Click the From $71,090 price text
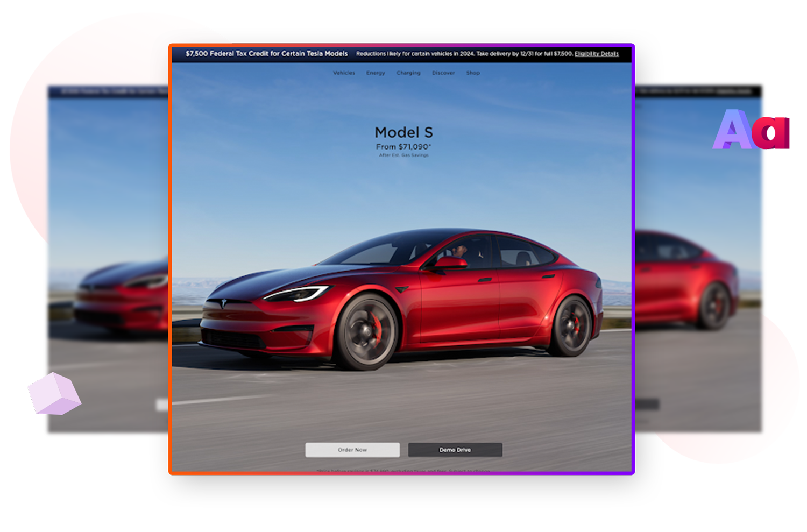Screen dimensions: 807x532 (x=403, y=146)
